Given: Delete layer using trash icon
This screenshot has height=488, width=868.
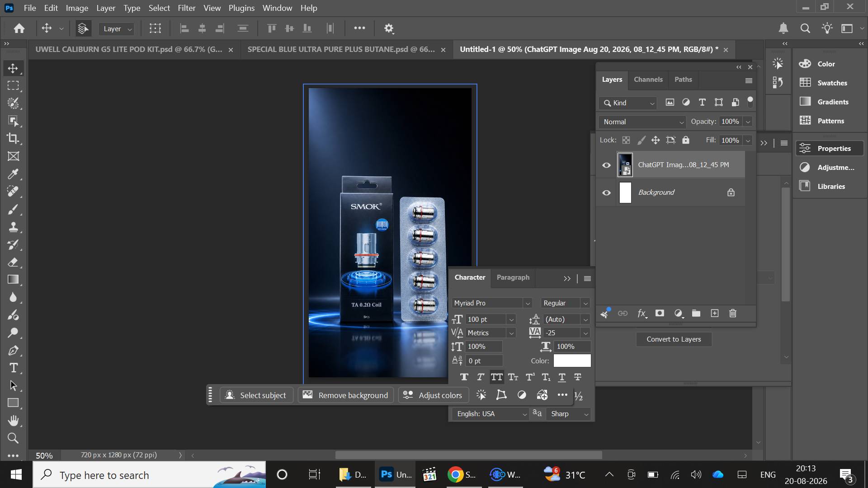Looking at the screenshot, I should click(733, 313).
